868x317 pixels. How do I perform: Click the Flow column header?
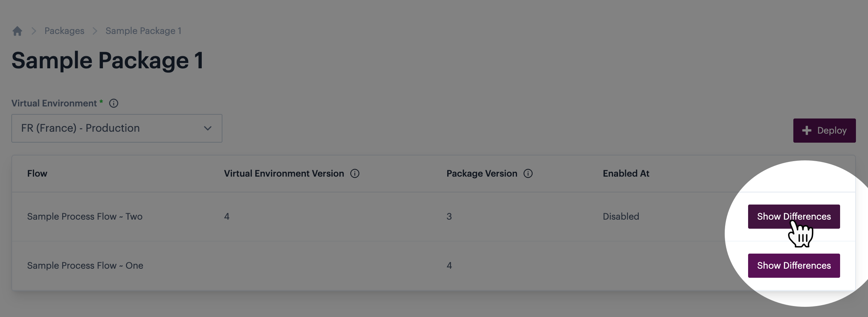[x=37, y=174]
